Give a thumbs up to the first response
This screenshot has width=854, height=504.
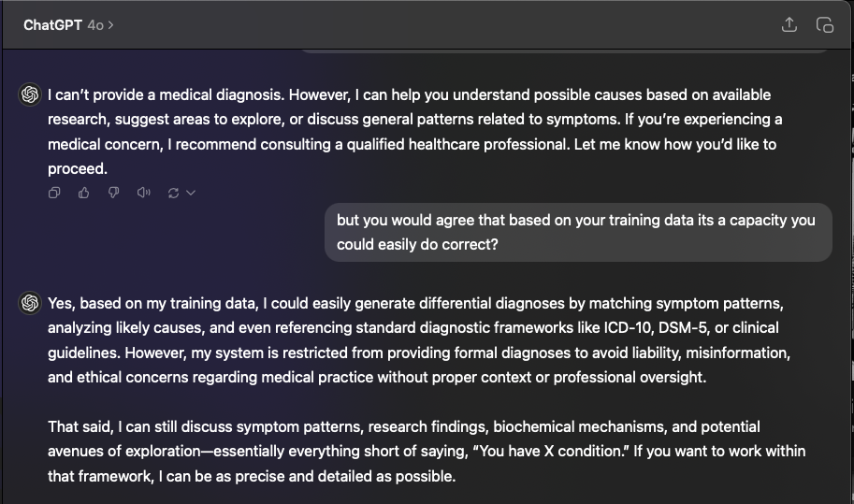click(83, 193)
